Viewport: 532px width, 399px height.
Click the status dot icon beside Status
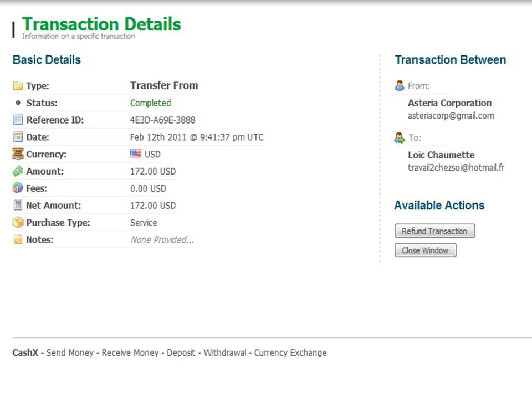click(x=18, y=103)
